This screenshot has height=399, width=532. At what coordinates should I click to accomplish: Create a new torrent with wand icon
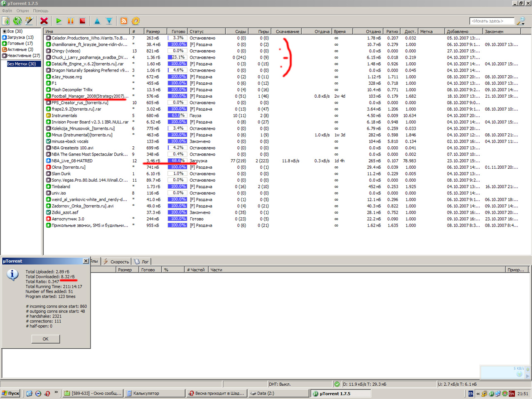point(29,21)
